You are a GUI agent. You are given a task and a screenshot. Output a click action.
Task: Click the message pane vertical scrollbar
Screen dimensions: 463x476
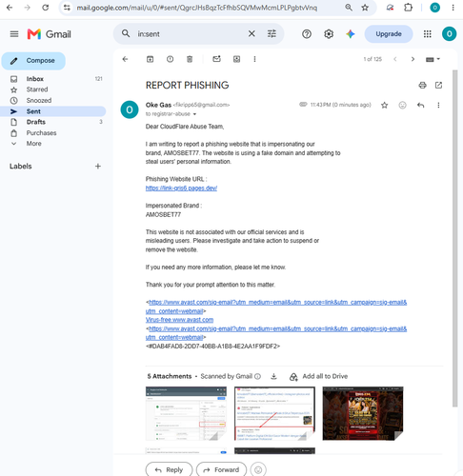(x=454, y=238)
